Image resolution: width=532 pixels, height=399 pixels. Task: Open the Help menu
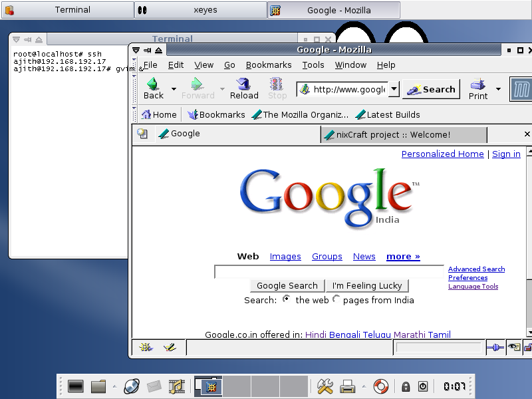[386, 65]
